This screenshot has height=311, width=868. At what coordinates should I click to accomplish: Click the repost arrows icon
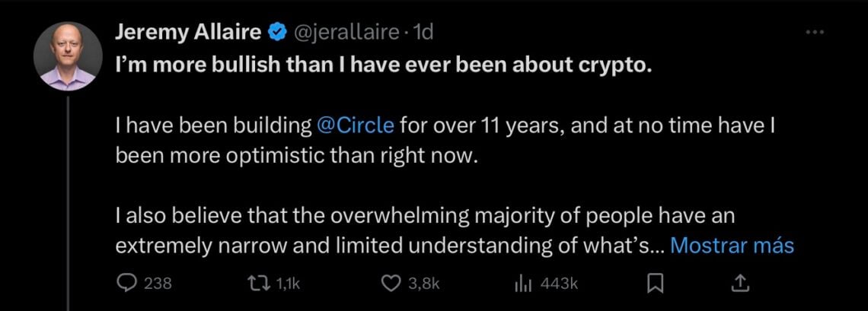coord(260,284)
